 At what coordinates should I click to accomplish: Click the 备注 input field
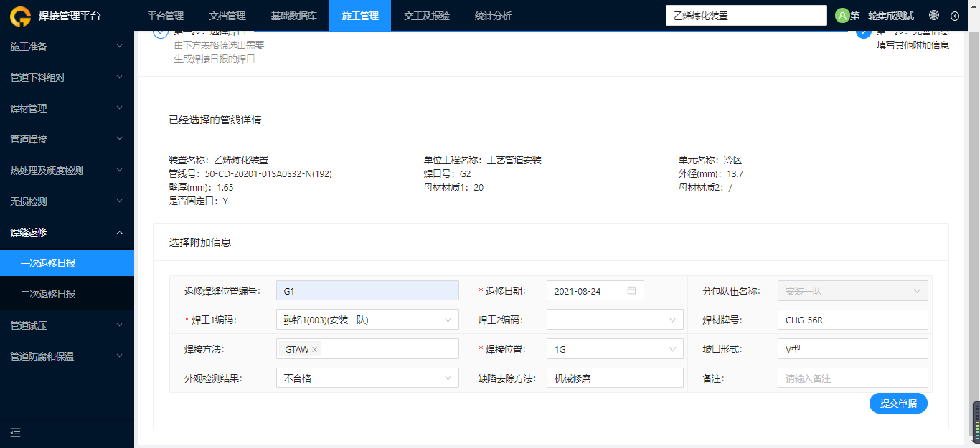tap(852, 378)
